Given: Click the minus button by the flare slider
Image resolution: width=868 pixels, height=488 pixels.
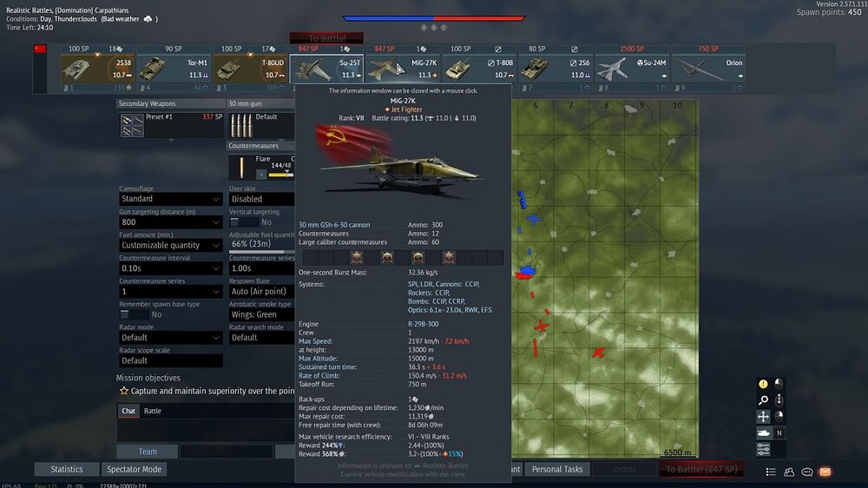Looking at the screenshot, I should 261,175.
